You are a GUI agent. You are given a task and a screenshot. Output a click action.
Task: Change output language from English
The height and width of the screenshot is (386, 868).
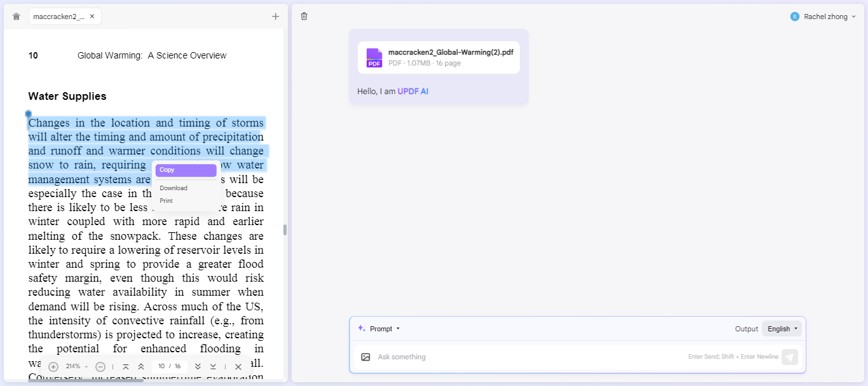782,328
